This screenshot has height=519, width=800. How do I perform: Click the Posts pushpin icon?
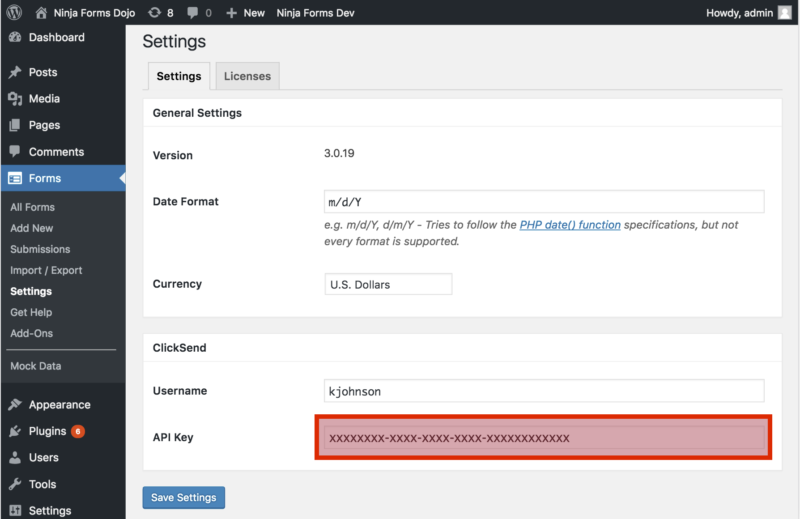(15, 72)
